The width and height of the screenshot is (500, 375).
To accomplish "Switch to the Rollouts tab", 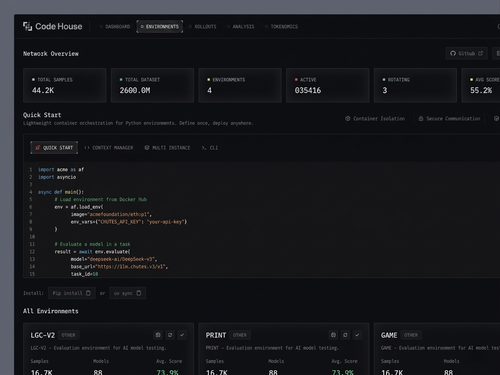I will [x=203, y=27].
